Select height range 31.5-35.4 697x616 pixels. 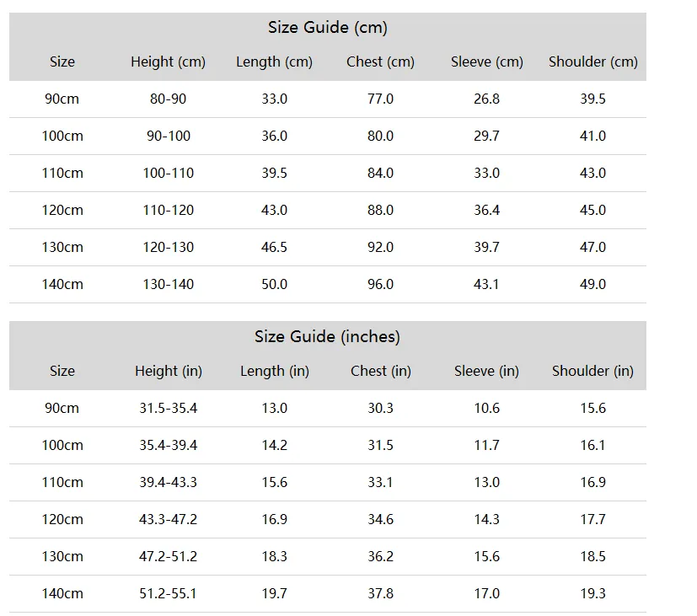coord(168,408)
